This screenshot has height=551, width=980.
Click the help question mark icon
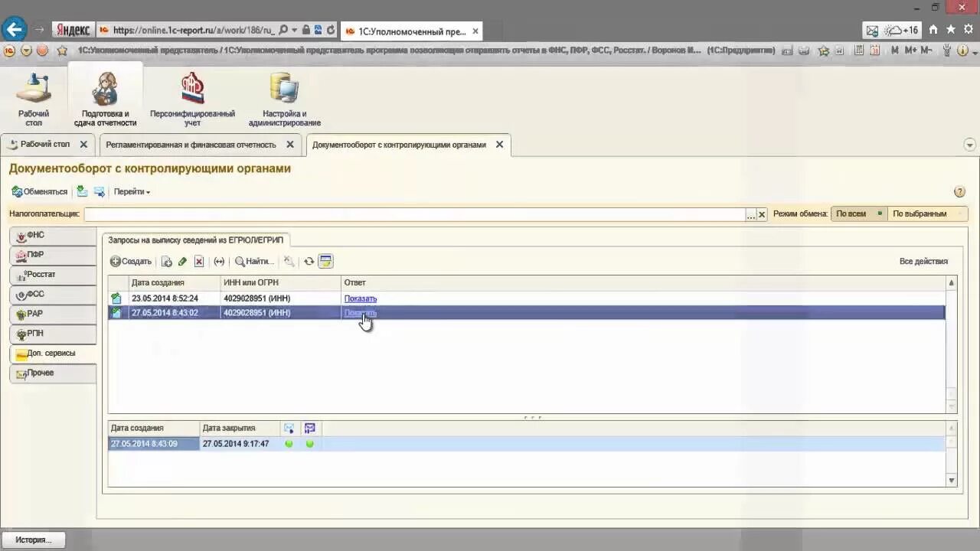(959, 191)
